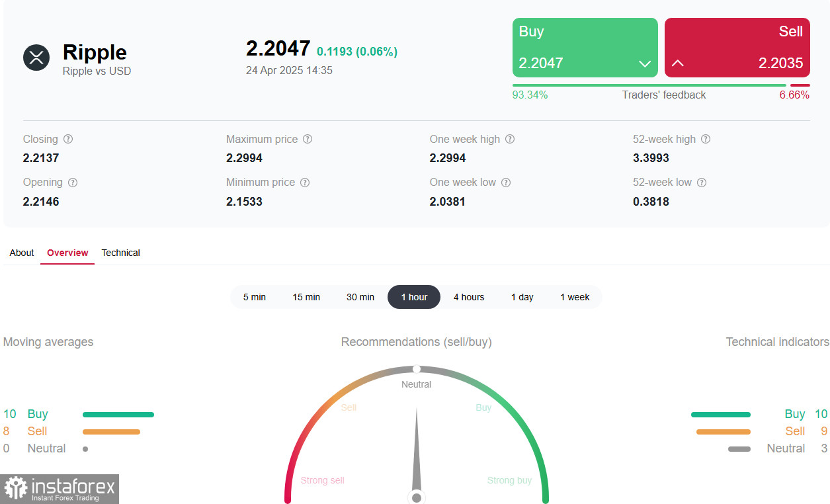Screen dimensions: 830x504
Task: Switch to the About tab
Action: pos(22,253)
